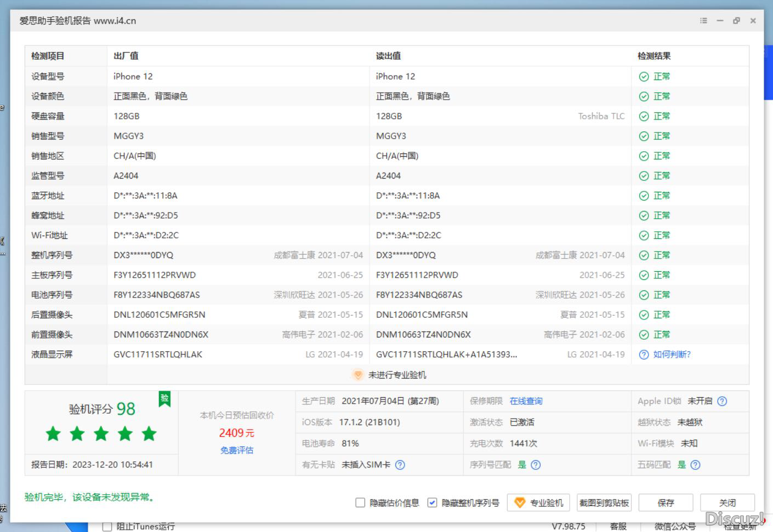The height and width of the screenshot is (532, 773).
Task: Click the 越狱状态 value 未越狱
Action: coord(690,422)
